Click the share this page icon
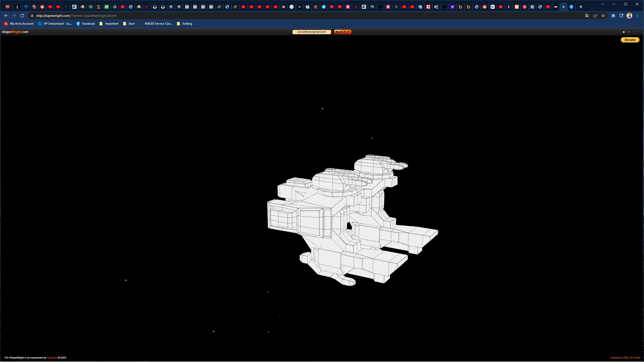Image resolution: width=644 pixels, height=362 pixels. (595, 16)
